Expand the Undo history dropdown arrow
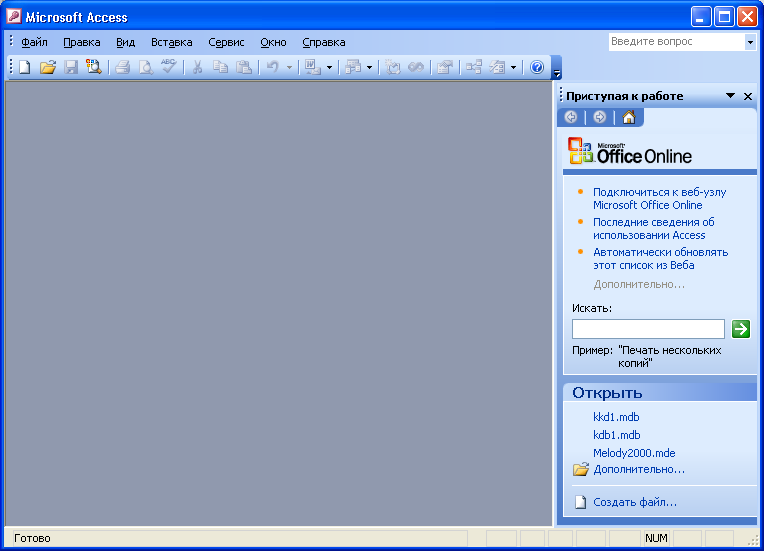The image size is (764, 551). point(289,67)
